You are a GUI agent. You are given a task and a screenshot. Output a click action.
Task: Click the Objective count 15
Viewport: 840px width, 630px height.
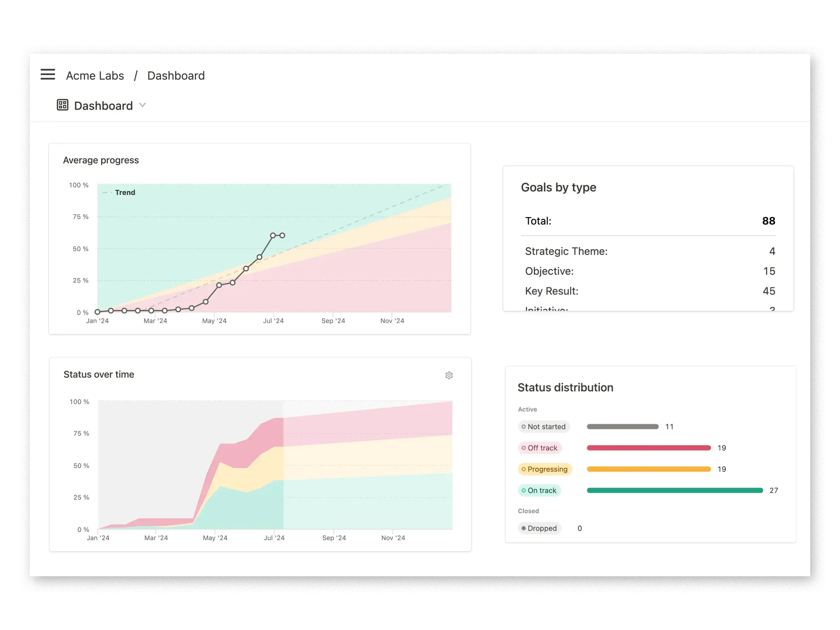tap(769, 271)
